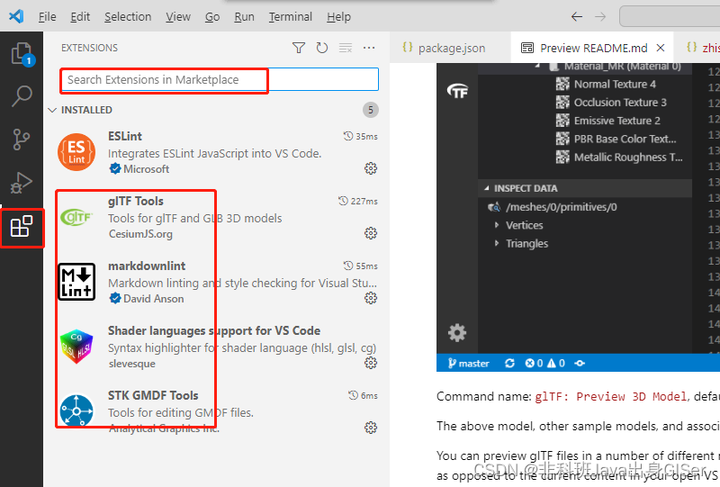
Task: Click the glTF Tools extension logo
Action: point(77,217)
